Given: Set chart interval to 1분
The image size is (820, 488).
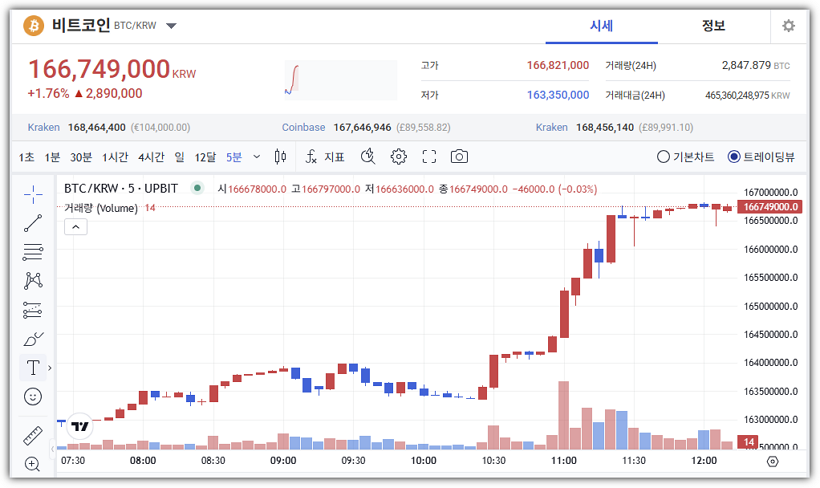Looking at the screenshot, I should click(x=52, y=157).
